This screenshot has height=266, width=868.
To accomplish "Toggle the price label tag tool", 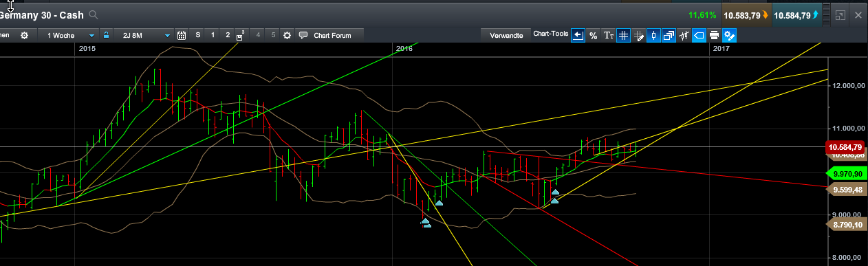I will click(x=699, y=35).
